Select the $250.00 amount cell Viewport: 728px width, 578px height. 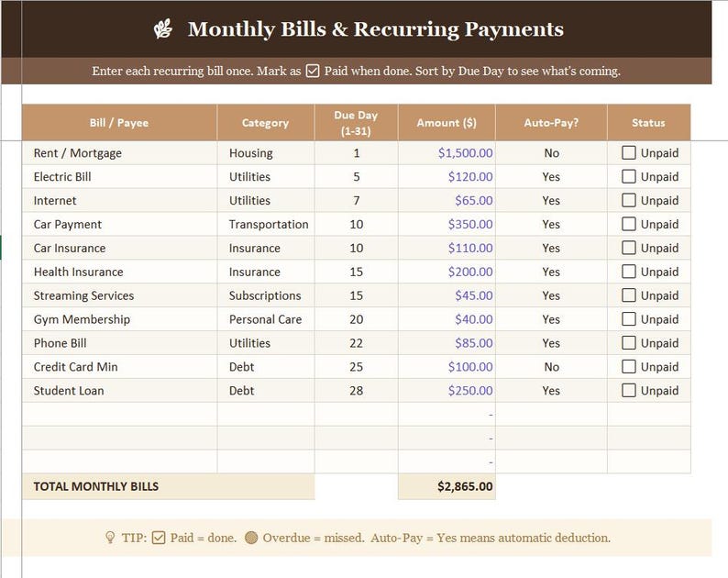click(447, 390)
